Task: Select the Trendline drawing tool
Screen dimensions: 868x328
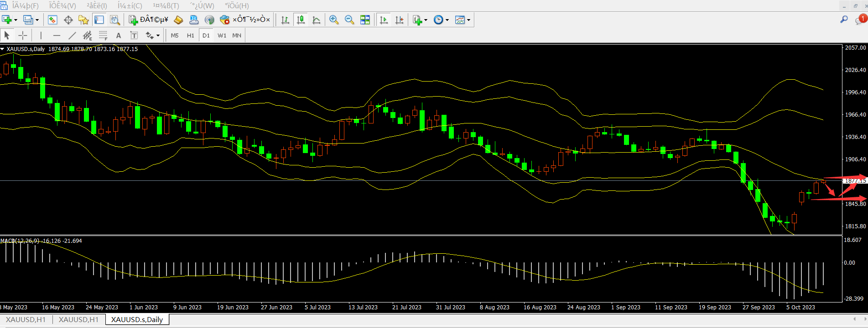Action: [x=72, y=35]
